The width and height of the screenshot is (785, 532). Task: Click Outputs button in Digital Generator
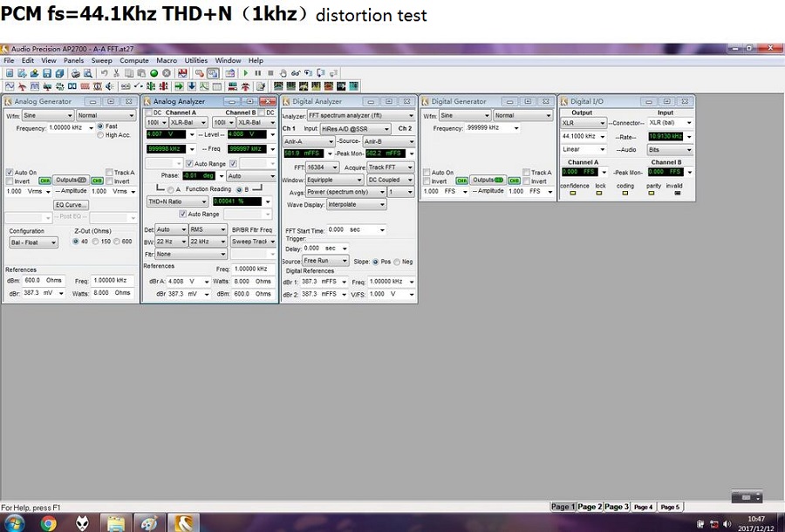point(489,181)
